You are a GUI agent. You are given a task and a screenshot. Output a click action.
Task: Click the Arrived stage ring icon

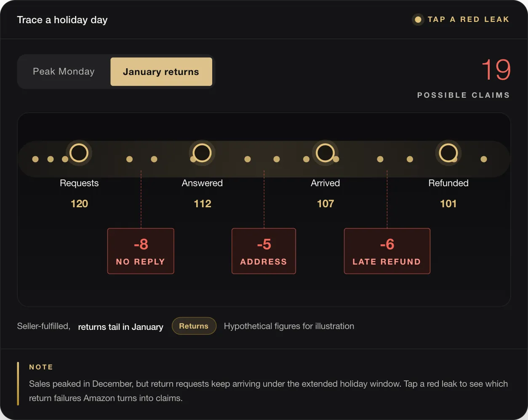click(x=325, y=153)
